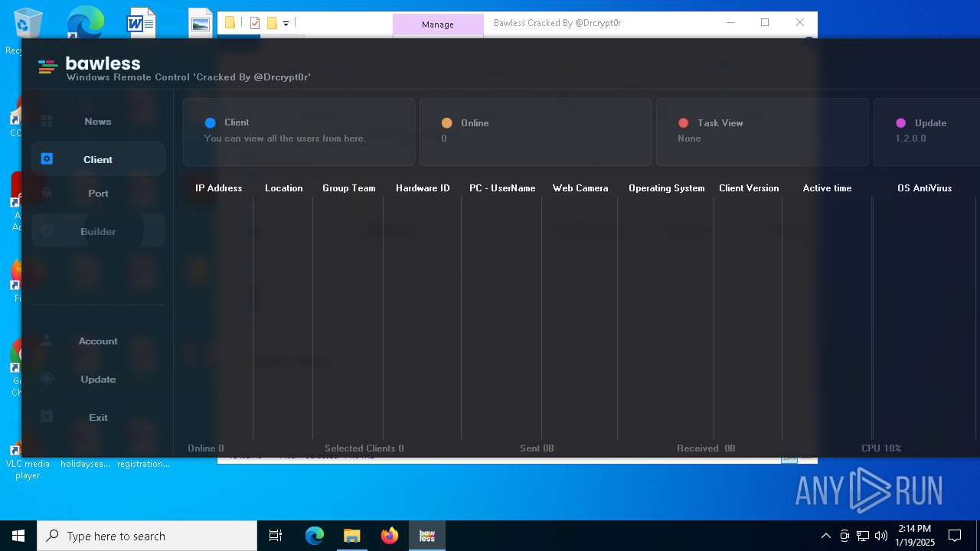This screenshot has height=551, width=980.
Task: Open the Word document on desktop
Action: coord(142,23)
